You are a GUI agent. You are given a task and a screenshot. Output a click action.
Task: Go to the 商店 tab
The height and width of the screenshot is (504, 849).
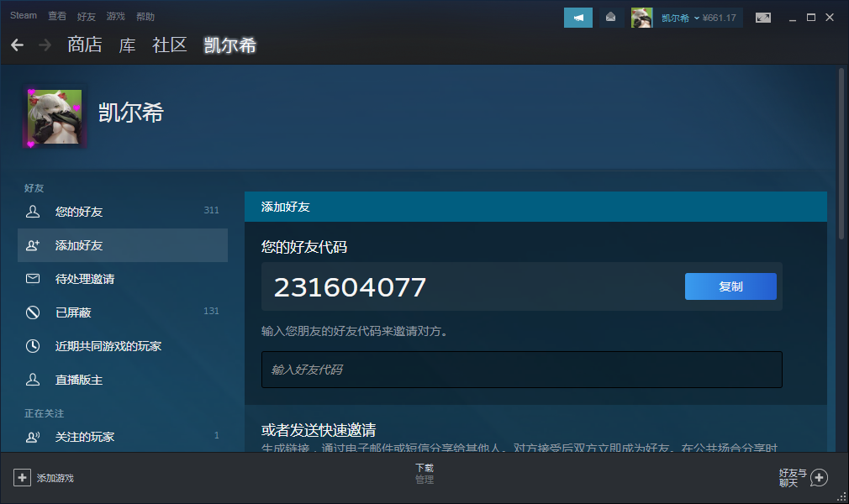(84, 45)
